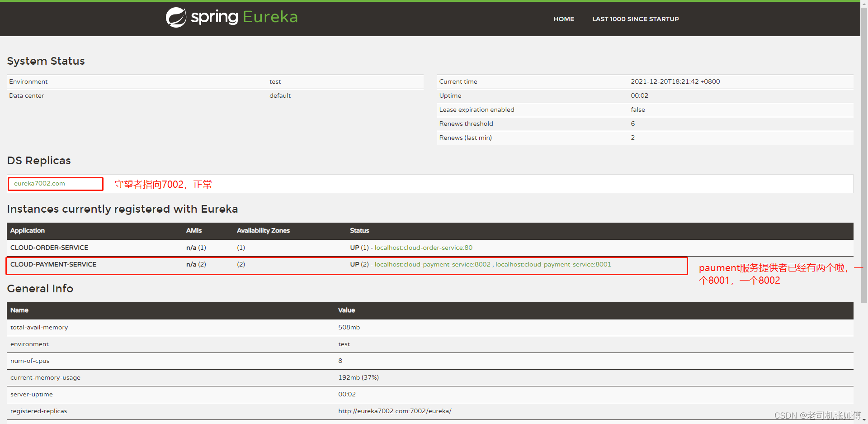Select Renews threshold value 6
This screenshot has width=868, height=424.
pos(633,124)
